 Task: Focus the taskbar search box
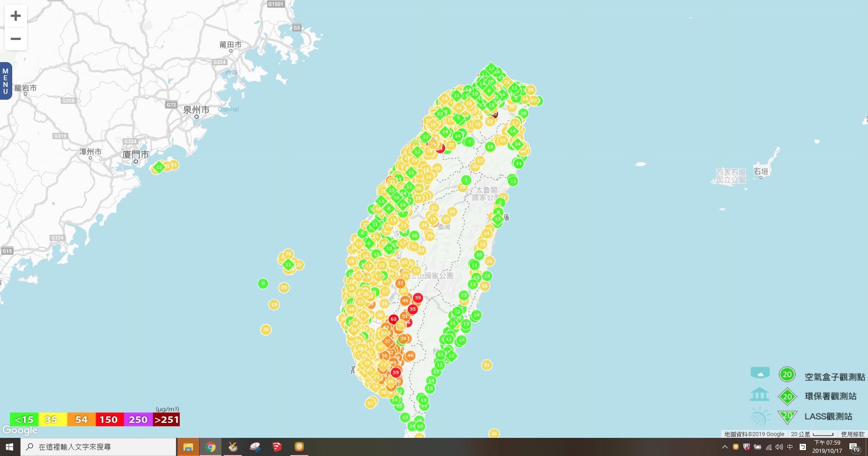click(x=98, y=447)
